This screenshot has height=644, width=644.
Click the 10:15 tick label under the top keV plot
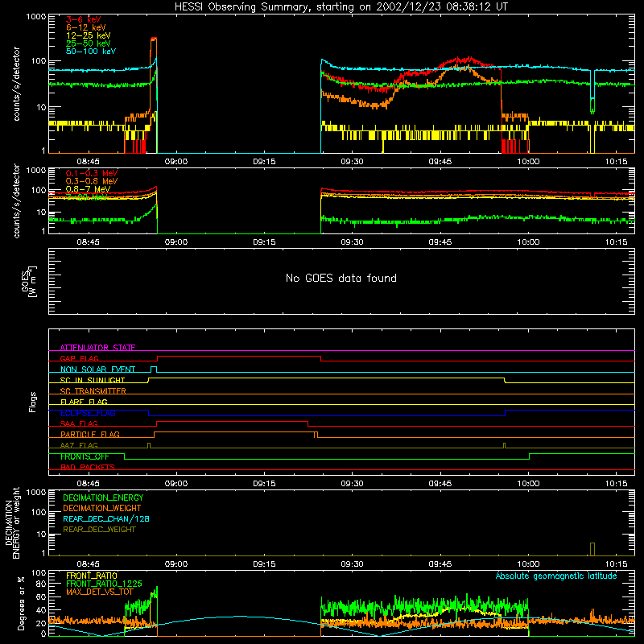(x=616, y=162)
